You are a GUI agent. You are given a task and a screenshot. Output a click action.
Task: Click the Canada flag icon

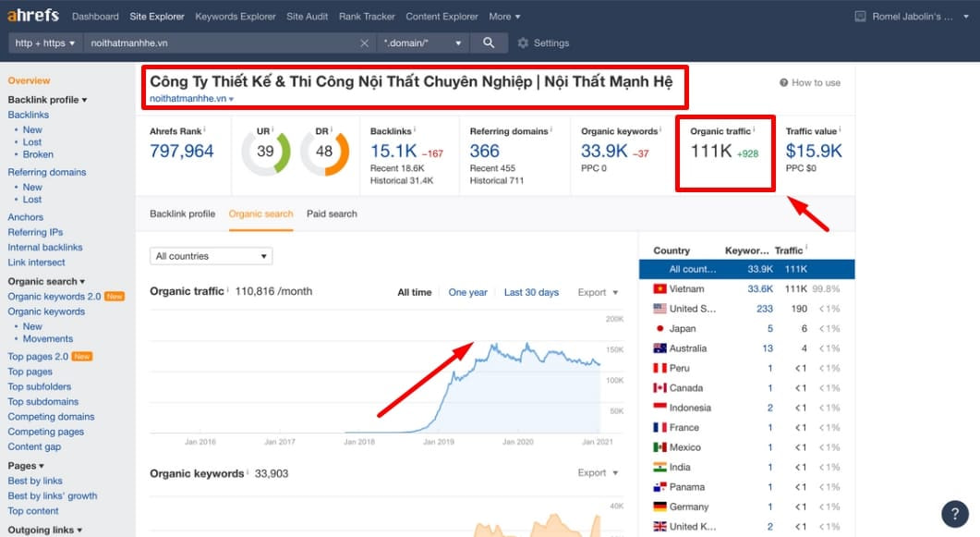tap(660, 387)
